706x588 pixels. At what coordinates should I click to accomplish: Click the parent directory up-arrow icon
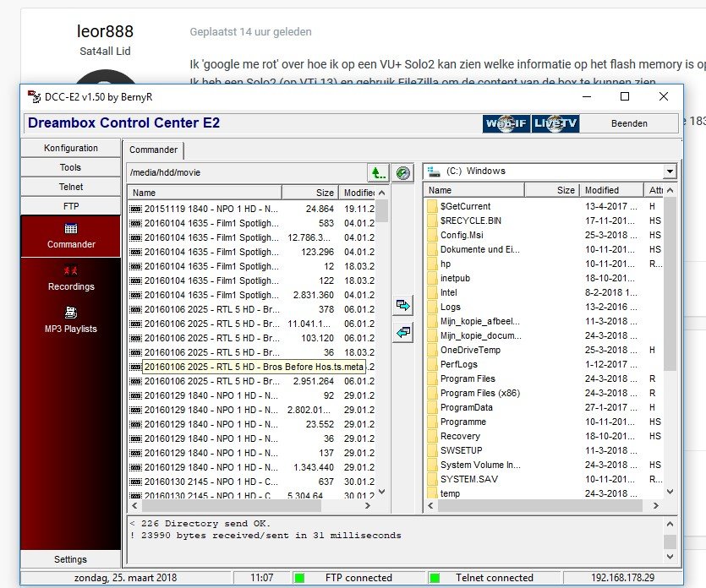pos(378,172)
